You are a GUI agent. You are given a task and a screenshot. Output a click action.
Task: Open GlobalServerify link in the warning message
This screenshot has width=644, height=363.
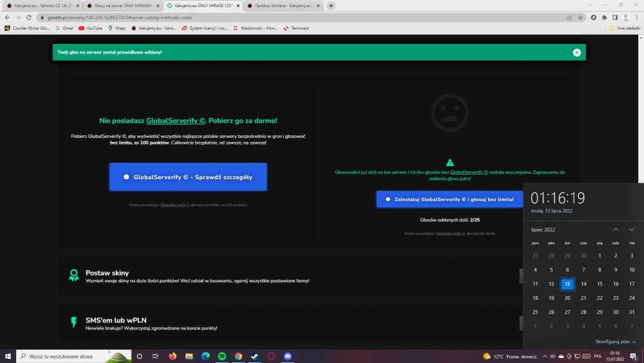[469, 172]
